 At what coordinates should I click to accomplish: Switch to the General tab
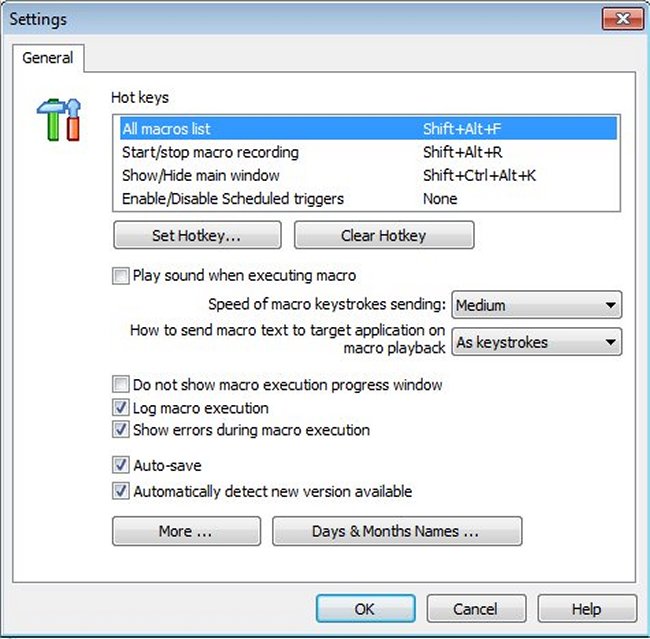[48, 58]
